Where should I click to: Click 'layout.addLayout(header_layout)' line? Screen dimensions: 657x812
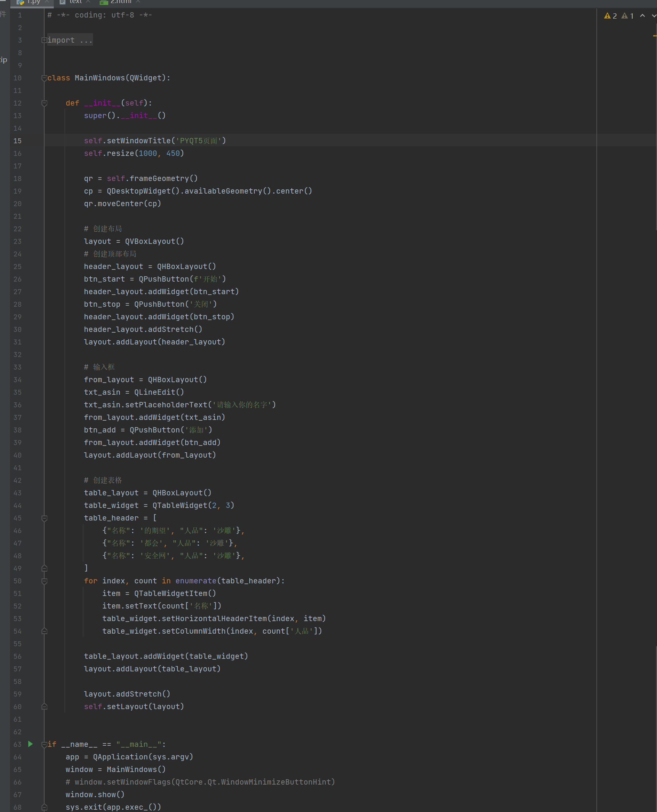[154, 342]
